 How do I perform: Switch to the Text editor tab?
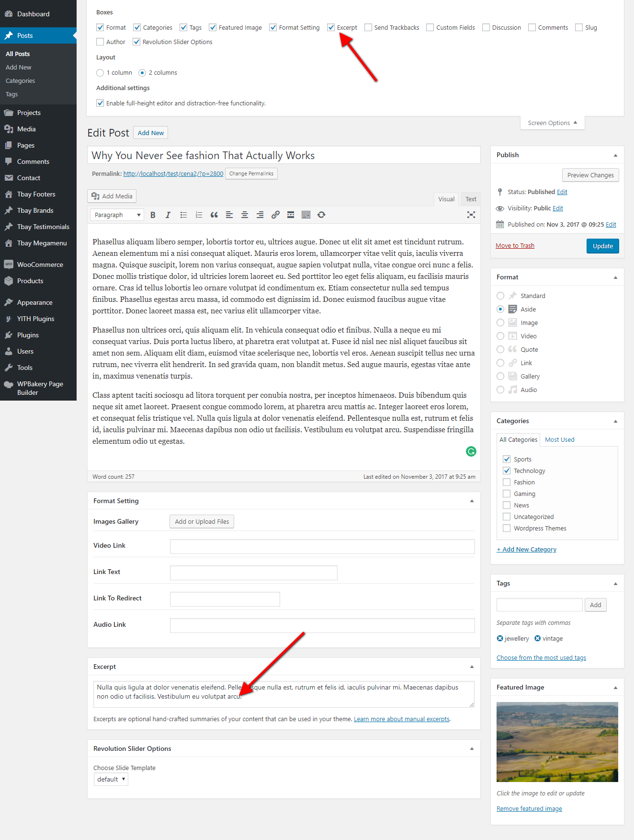click(471, 199)
